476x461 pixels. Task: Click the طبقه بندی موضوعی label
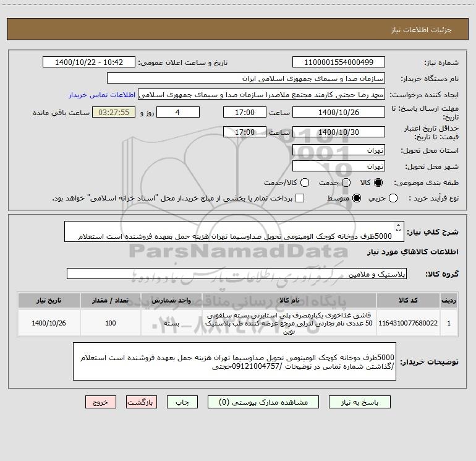(426, 183)
